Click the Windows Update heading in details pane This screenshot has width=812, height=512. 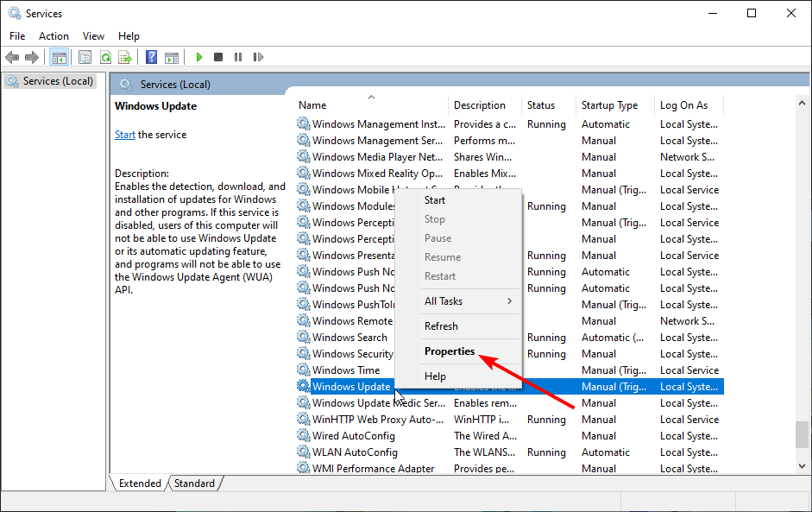tap(156, 106)
